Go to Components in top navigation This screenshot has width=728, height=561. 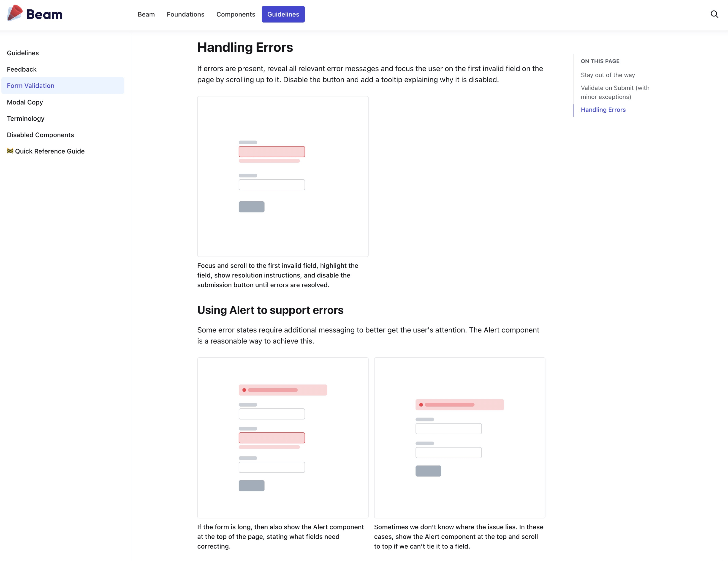pyautogui.click(x=236, y=14)
